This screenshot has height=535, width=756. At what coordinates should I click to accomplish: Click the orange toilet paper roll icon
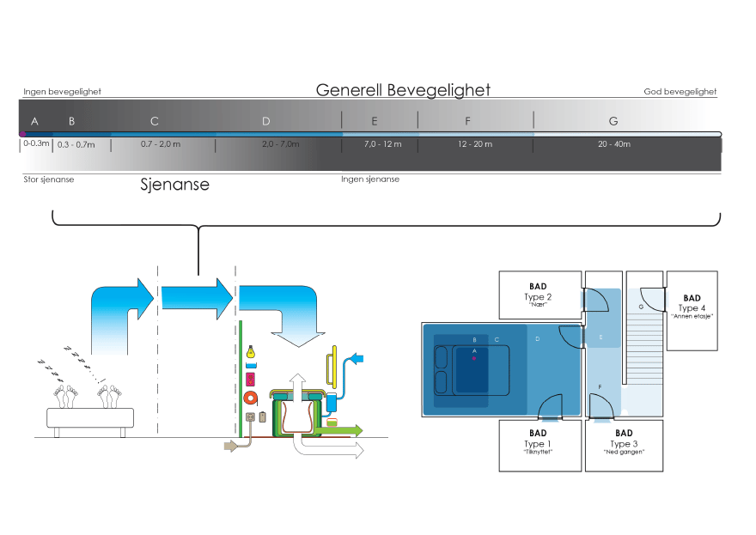pos(251,398)
